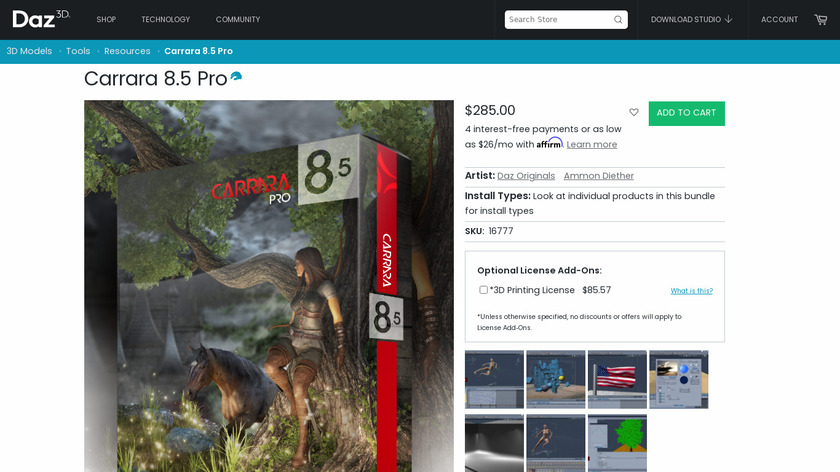The image size is (840, 472).
Task: Click the Daz 3D logo
Action: pos(41,19)
